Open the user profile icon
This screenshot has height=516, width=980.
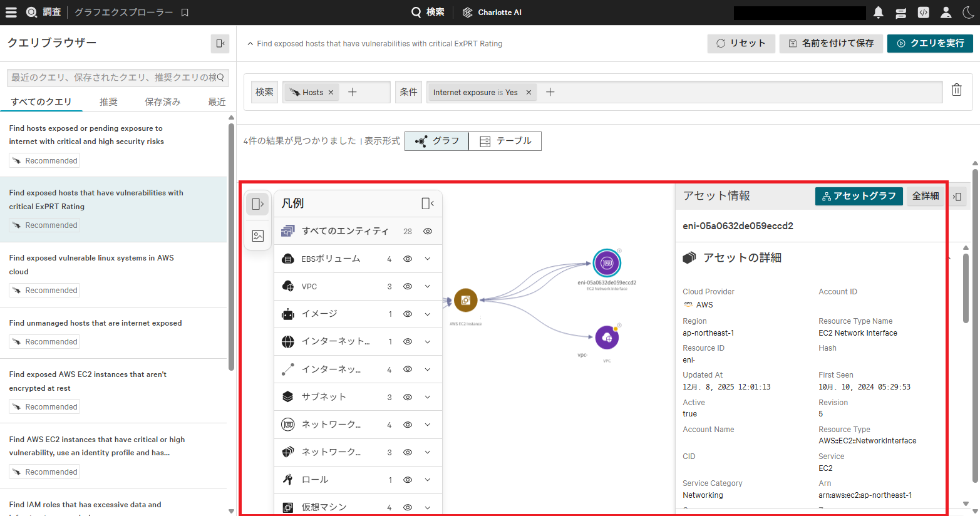tap(946, 12)
